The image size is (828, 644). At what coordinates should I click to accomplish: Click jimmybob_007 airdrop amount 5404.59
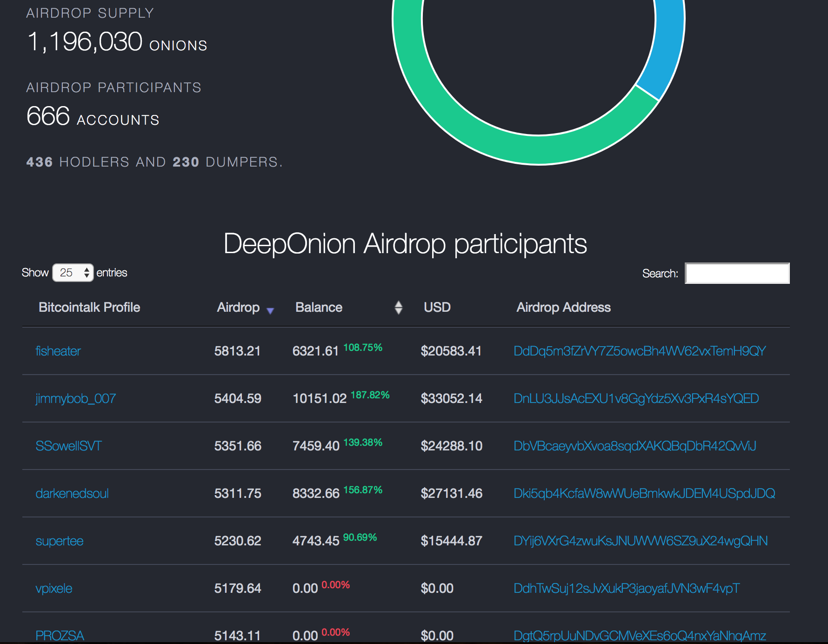pos(238,399)
